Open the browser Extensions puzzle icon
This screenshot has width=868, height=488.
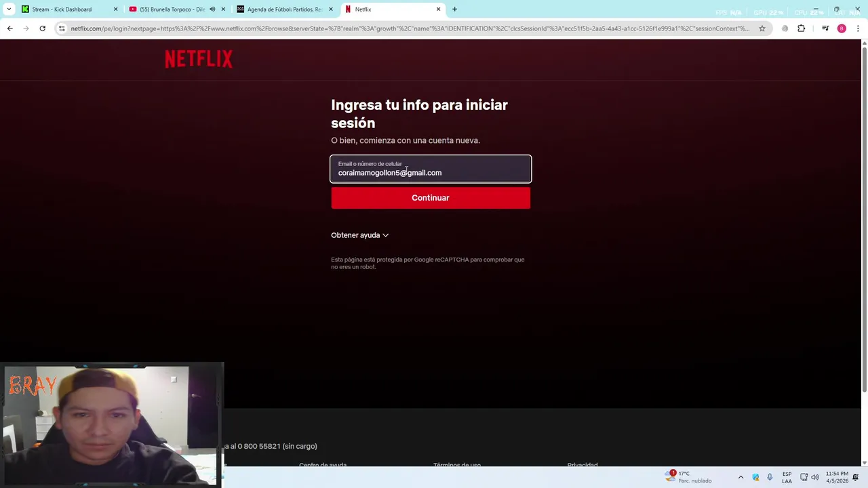tap(802, 28)
